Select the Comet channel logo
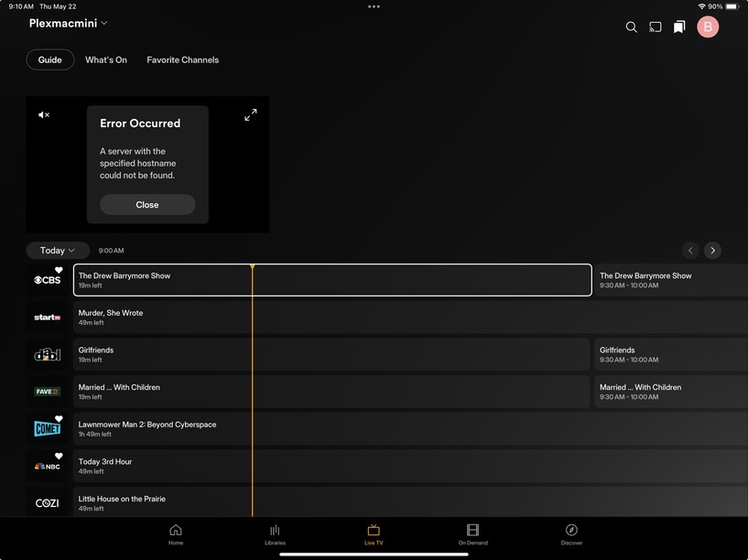Viewport: 748px width, 560px height. coord(48,428)
